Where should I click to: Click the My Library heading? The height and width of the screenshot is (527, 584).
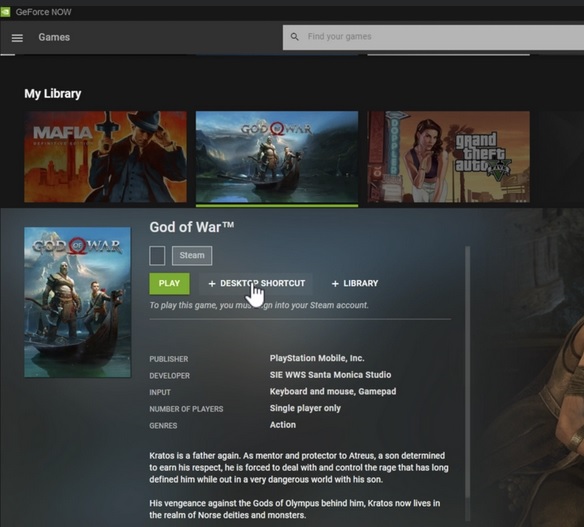click(x=53, y=93)
